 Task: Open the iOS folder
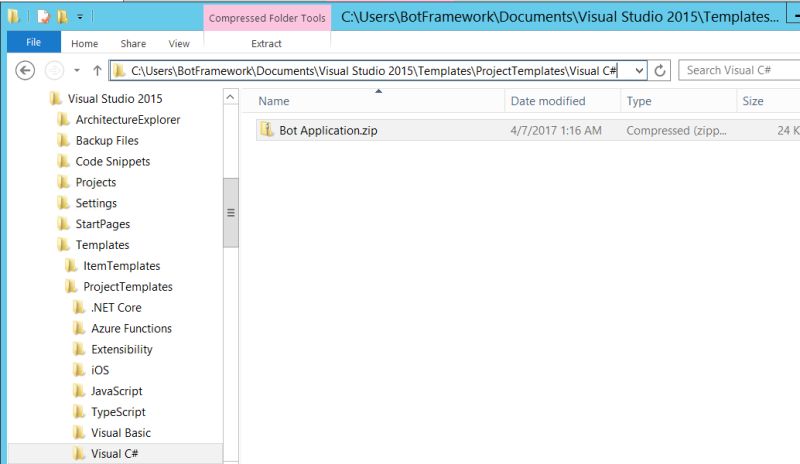tap(99, 371)
